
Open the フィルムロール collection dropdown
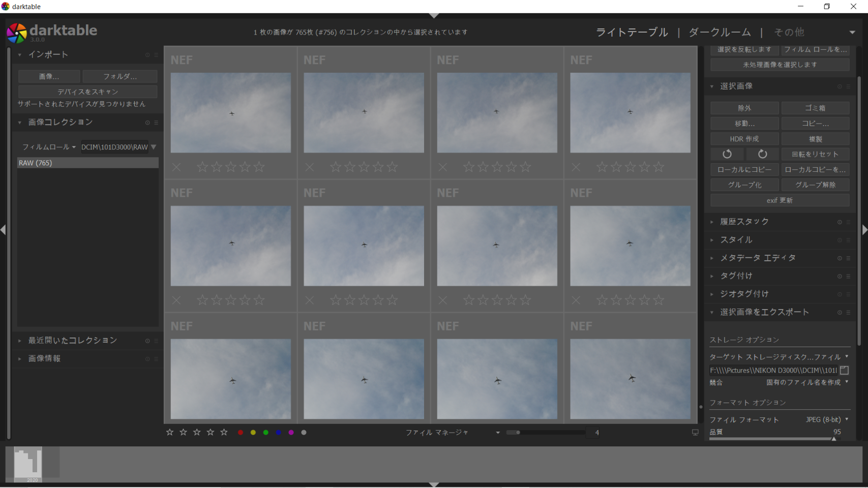pos(49,147)
